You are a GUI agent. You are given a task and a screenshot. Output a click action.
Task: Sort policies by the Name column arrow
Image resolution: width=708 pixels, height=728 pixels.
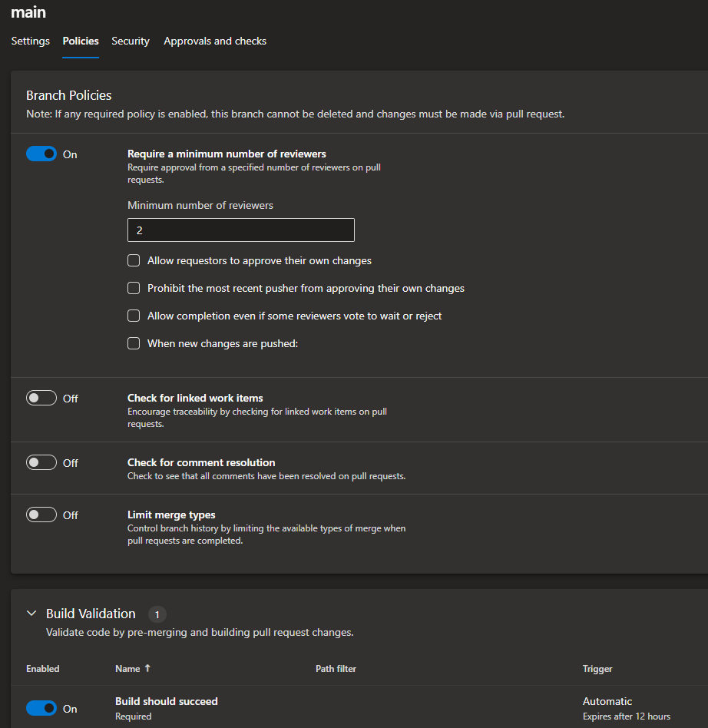pyautogui.click(x=147, y=669)
